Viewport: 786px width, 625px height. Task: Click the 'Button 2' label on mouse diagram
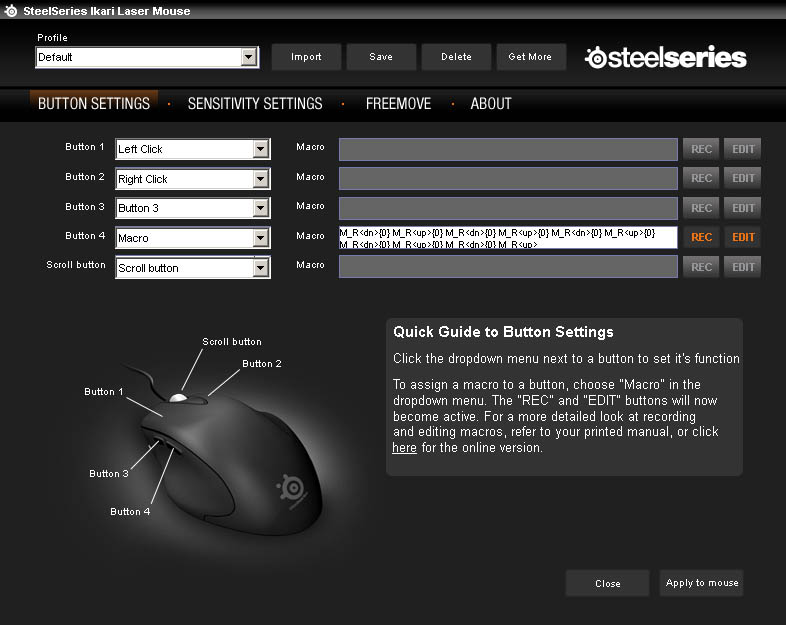(x=262, y=364)
